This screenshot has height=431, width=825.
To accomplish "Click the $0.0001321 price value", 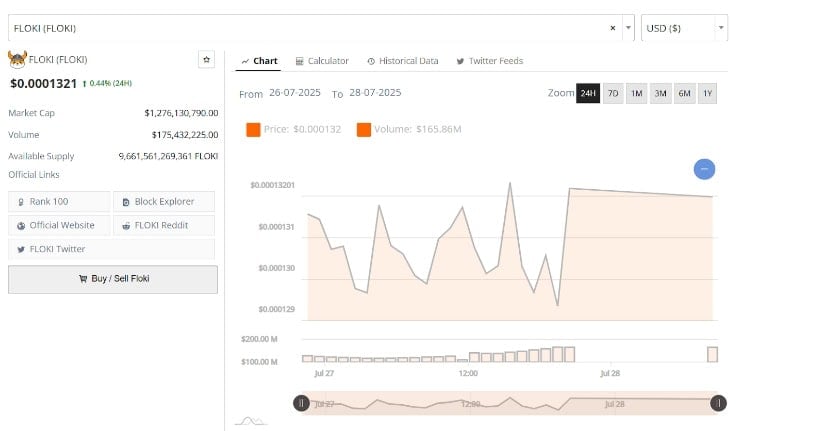I will [44, 84].
